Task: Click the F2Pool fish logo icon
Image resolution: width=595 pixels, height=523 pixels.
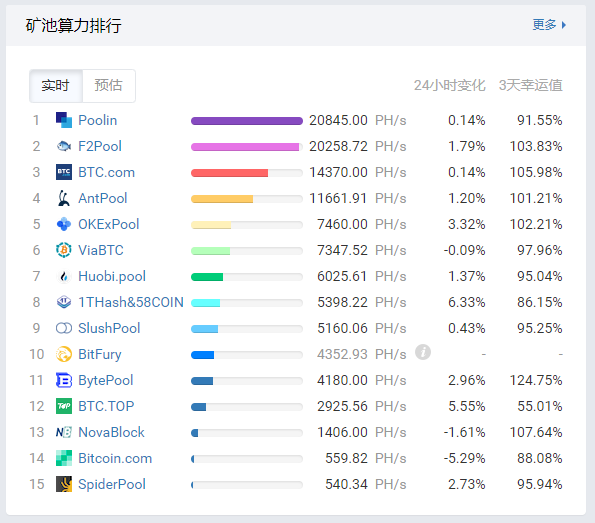Action: (x=64, y=146)
